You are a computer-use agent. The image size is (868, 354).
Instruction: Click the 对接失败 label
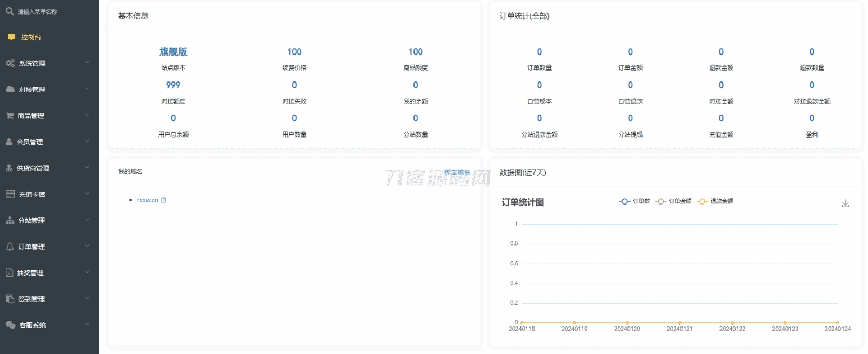coord(295,101)
